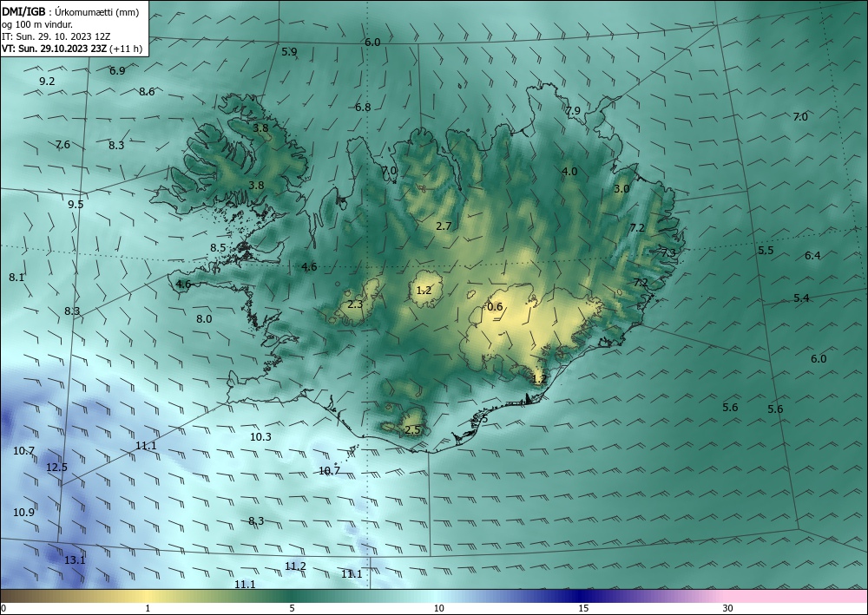The height and width of the screenshot is (615, 868).
Task: Click the dark navy band of the colour scale
Action: [582, 596]
